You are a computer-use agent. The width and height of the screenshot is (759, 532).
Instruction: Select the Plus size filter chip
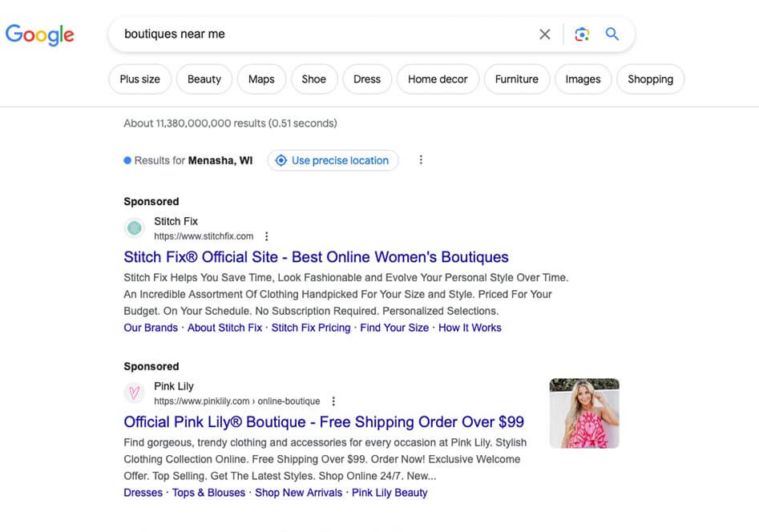coord(139,79)
